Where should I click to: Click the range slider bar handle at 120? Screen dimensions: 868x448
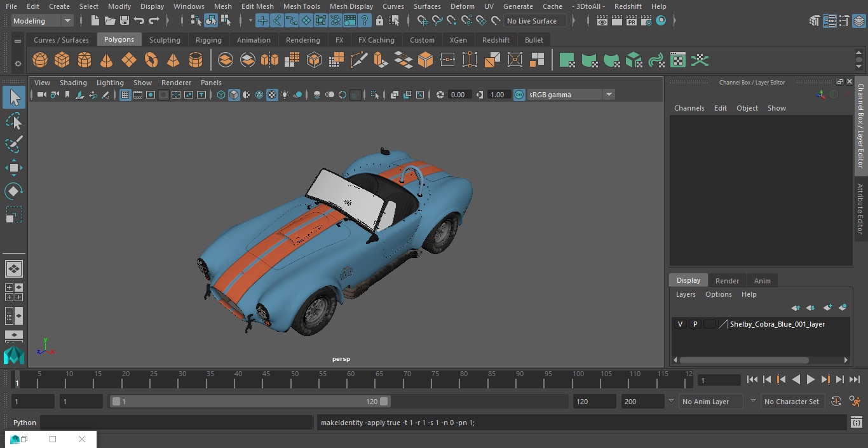[384, 402]
